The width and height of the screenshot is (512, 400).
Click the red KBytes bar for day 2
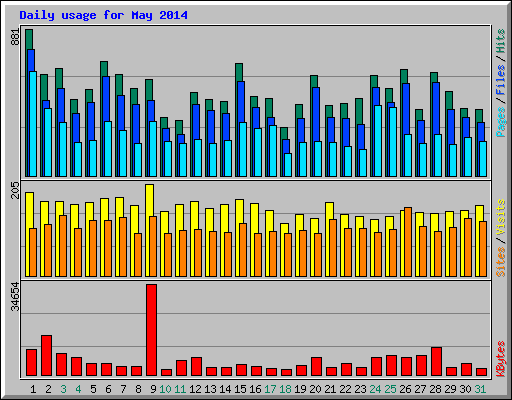click(x=46, y=356)
